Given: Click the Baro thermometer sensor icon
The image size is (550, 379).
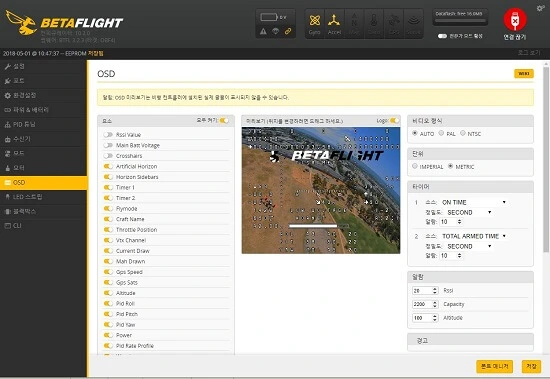Looking at the screenshot, I should click(x=374, y=24).
